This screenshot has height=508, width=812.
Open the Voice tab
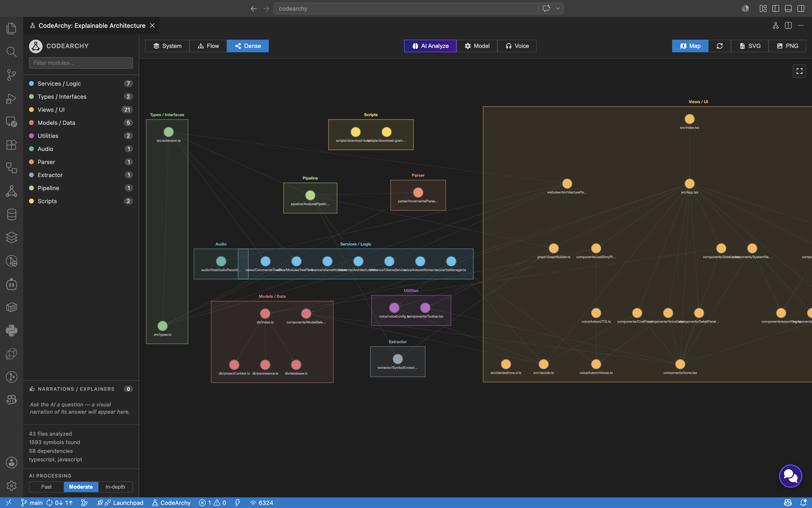pos(517,46)
